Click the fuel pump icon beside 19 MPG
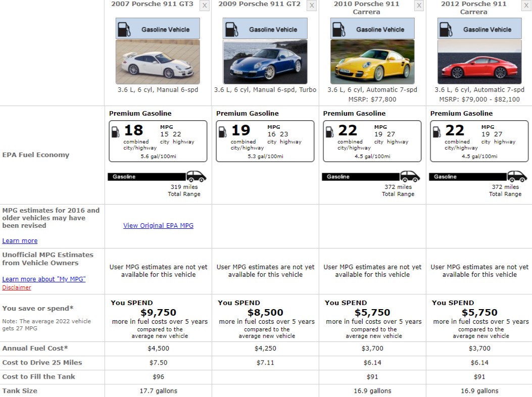 [x=223, y=132]
